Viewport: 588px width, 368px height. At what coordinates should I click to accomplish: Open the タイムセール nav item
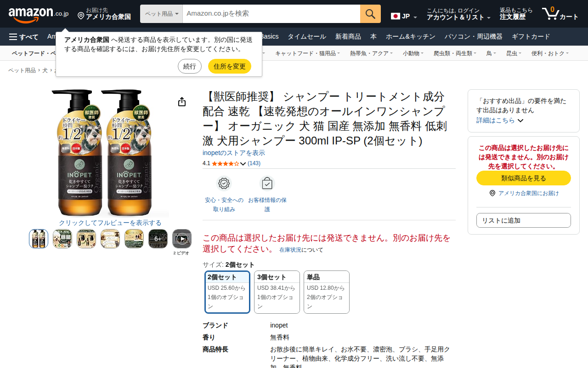[x=307, y=37]
